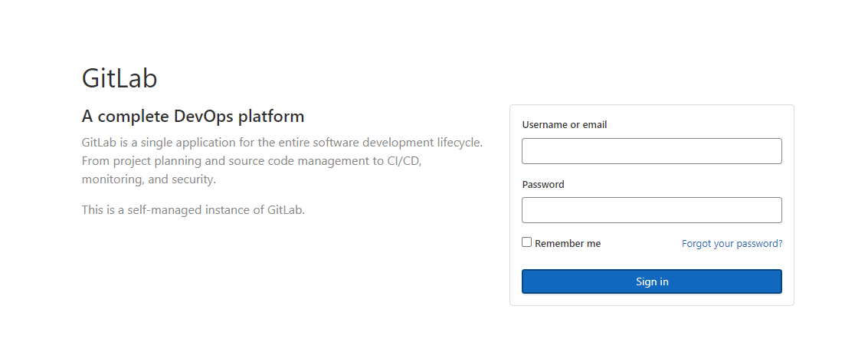Submit the form with Sign in button
The width and height of the screenshot is (868, 352).
coord(651,281)
